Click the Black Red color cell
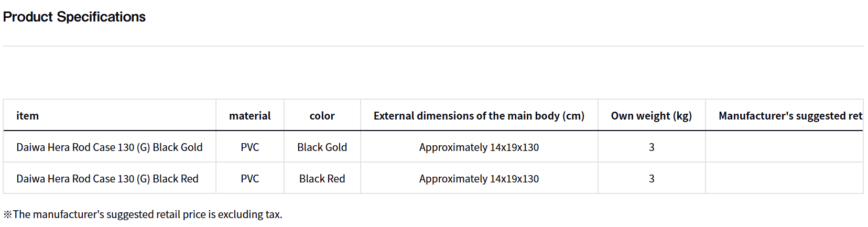 [322, 179]
